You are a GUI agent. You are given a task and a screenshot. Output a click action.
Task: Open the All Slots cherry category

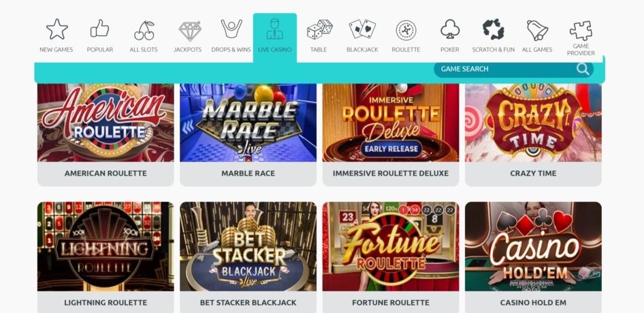pos(144,36)
